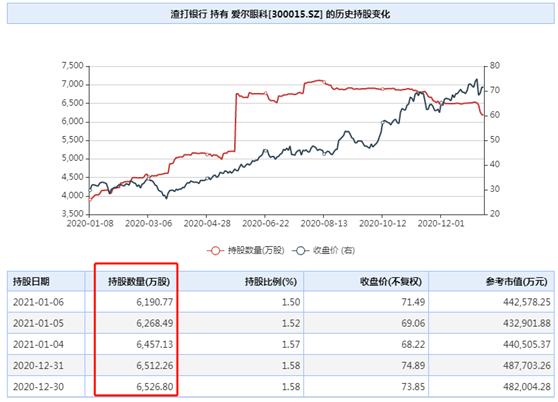Toggle the 收盘价 (右) legend series

(x=324, y=250)
